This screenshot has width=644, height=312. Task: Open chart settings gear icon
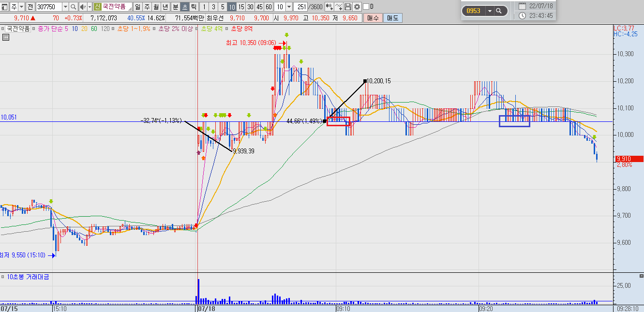(357, 7)
